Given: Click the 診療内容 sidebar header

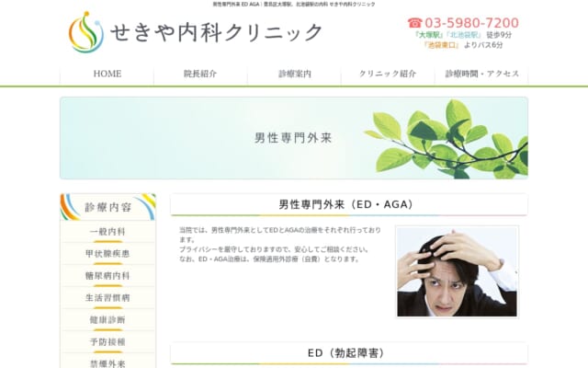Looking at the screenshot, I should (107, 207).
